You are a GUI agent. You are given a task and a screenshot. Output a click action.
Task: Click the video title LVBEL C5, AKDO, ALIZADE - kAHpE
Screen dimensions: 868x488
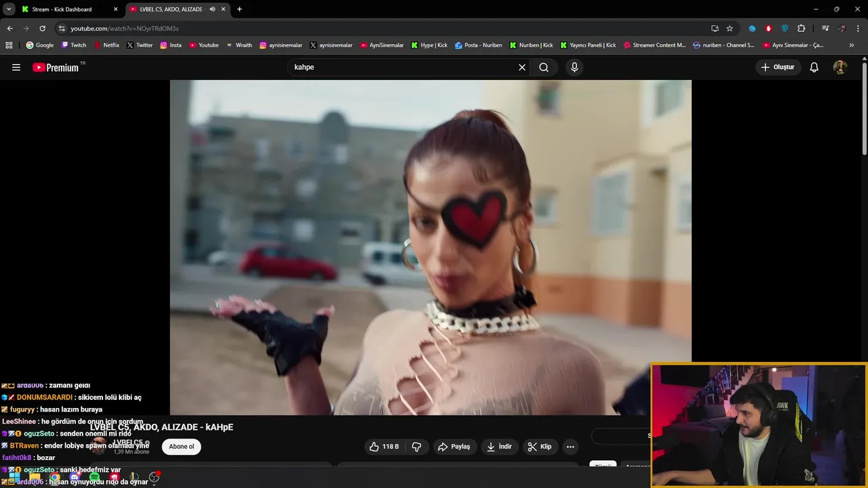[161, 427]
